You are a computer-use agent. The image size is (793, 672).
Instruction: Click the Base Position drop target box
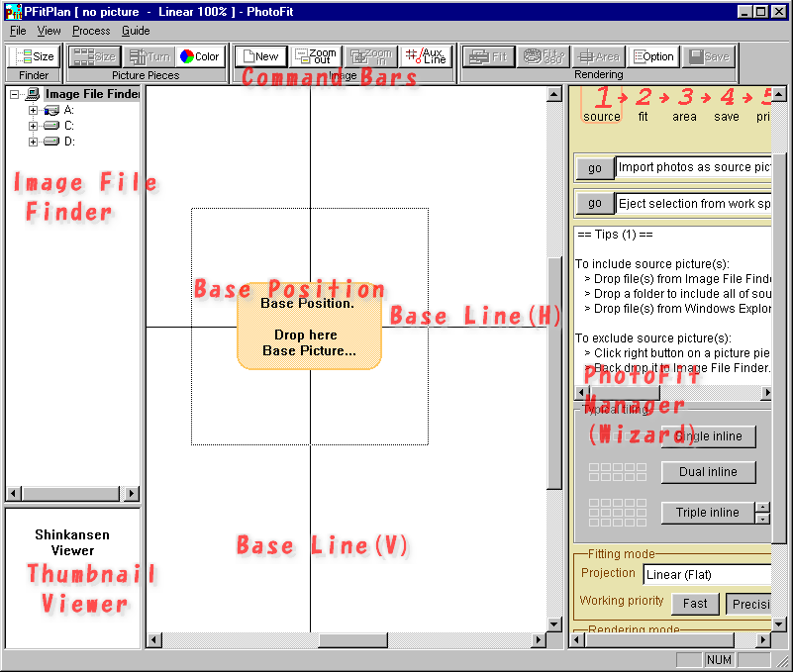pyautogui.click(x=309, y=327)
